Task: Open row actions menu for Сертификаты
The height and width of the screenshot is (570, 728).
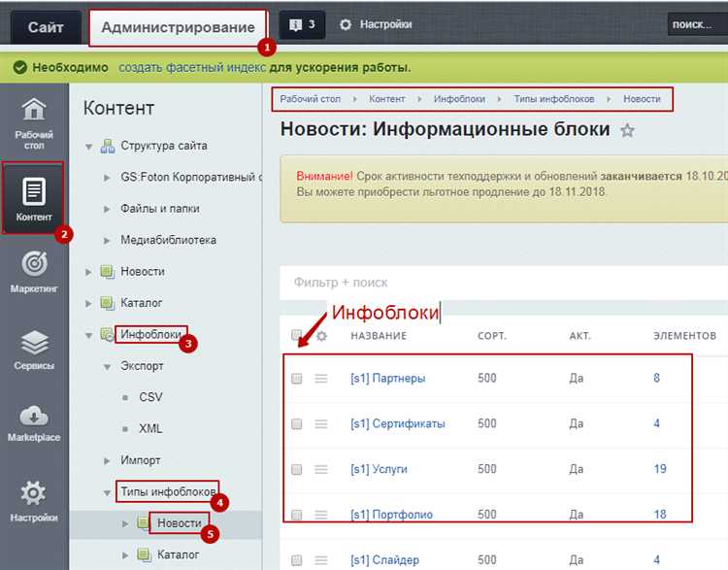Action: (321, 423)
